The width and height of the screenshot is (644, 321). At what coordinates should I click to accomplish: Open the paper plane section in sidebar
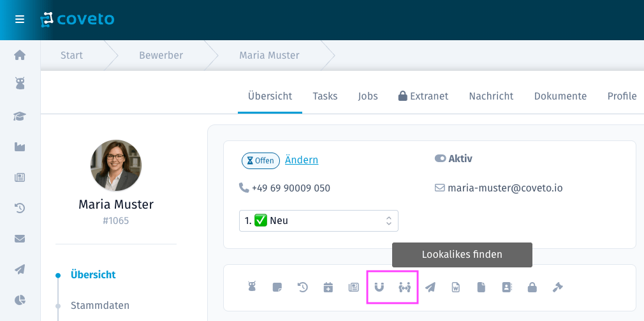pyautogui.click(x=20, y=269)
